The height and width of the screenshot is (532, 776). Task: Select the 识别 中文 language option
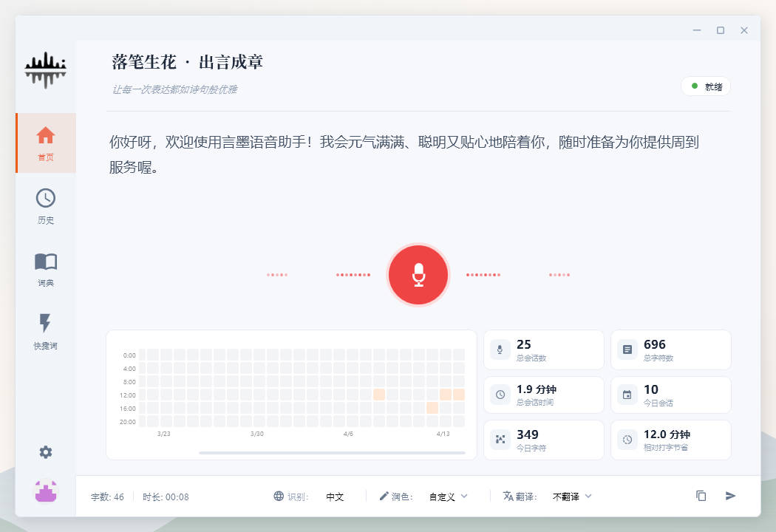[x=335, y=497]
